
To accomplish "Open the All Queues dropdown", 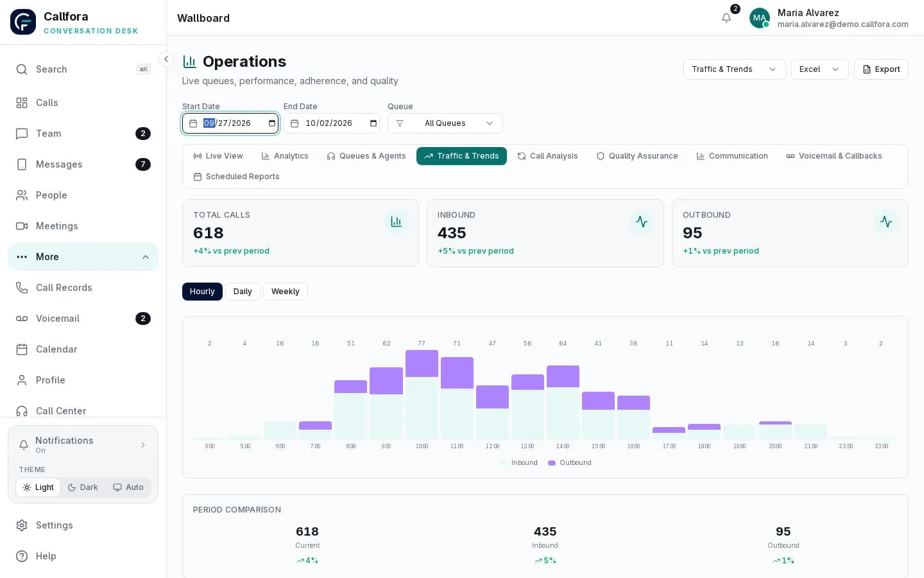I will pyautogui.click(x=445, y=123).
